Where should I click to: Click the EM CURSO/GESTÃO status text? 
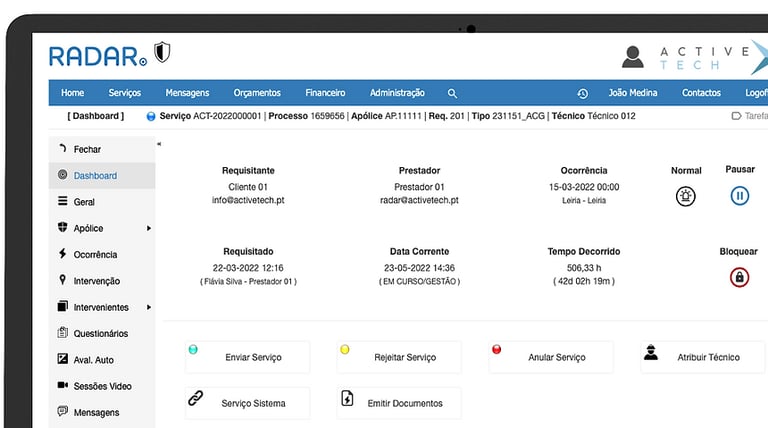[419, 282]
